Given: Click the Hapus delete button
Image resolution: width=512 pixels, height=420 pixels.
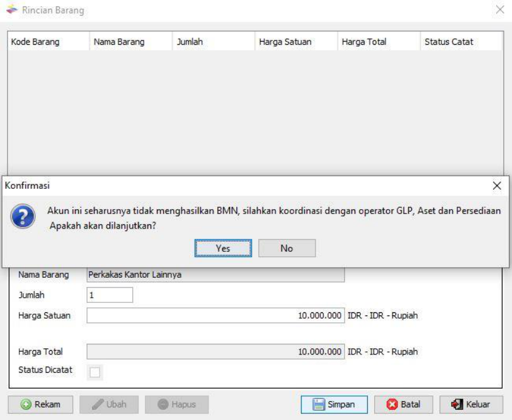Looking at the screenshot, I should tap(176, 404).
